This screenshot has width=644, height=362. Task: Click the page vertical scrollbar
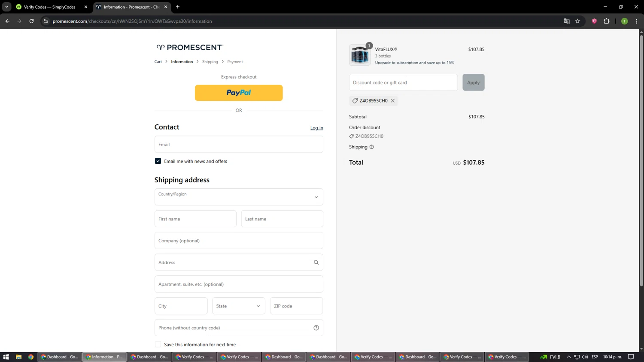[641, 161]
